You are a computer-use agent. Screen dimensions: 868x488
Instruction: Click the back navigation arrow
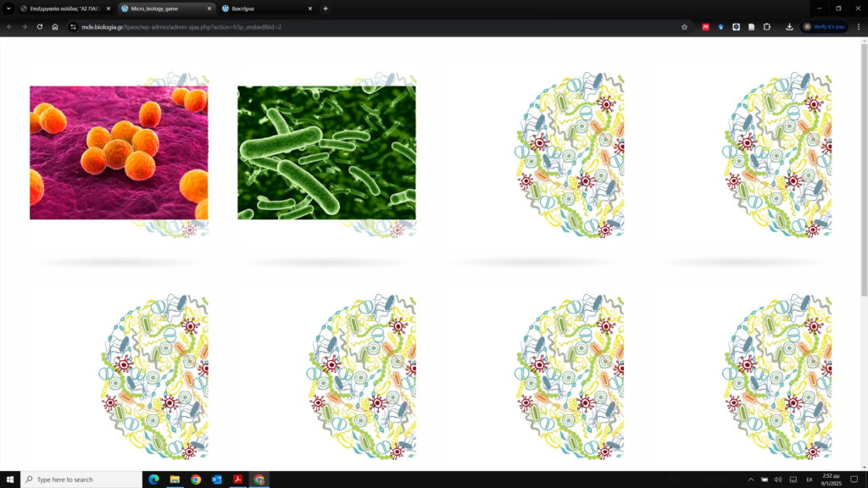tap(9, 26)
